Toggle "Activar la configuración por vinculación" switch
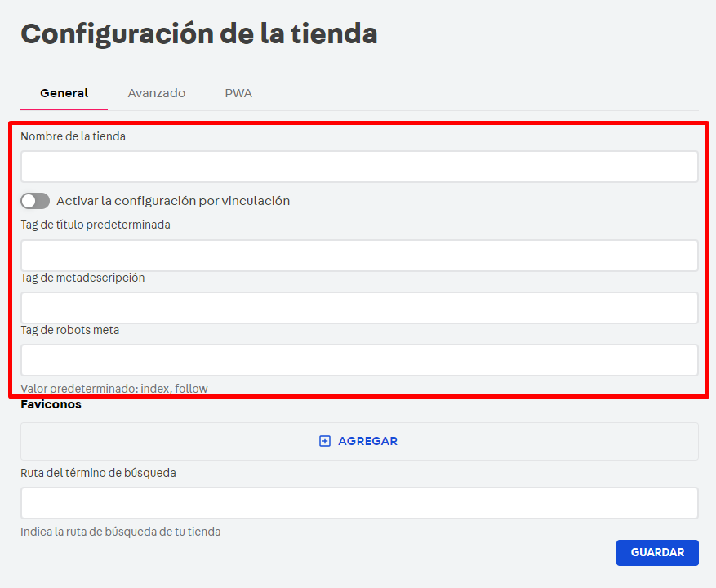Viewport: 716px width, 588px height. tap(34, 200)
